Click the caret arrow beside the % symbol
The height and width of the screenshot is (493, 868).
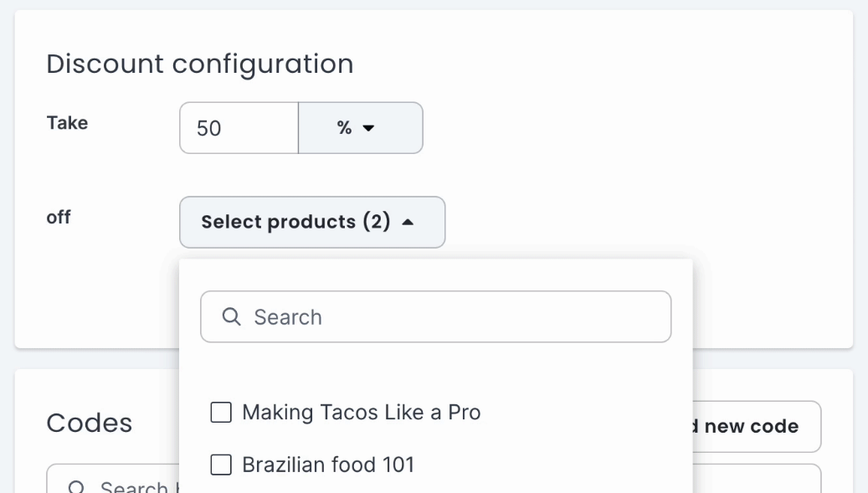pyautogui.click(x=368, y=129)
